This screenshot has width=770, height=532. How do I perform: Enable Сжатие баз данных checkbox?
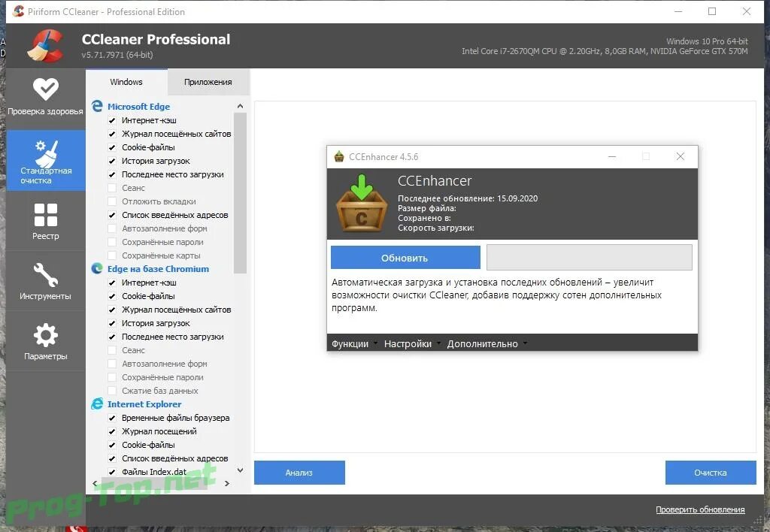pos(112,391)
